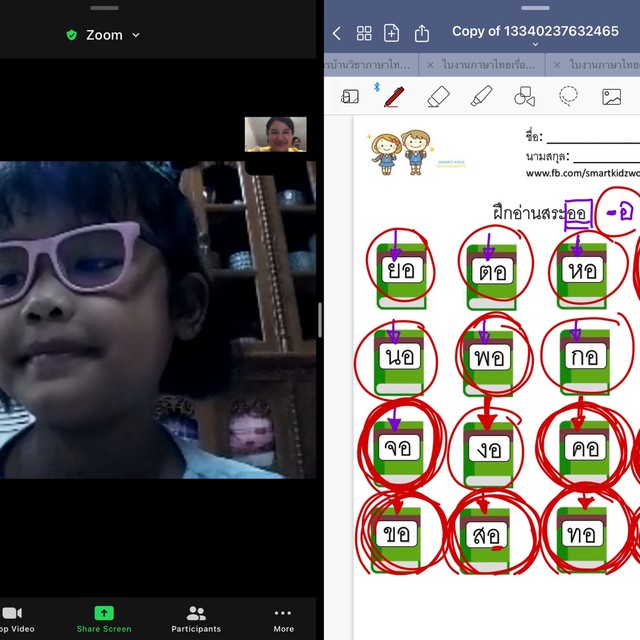Screen dimensions: 640x640
Task: Switch to the third document tab
Action: (x=600, y=64)
